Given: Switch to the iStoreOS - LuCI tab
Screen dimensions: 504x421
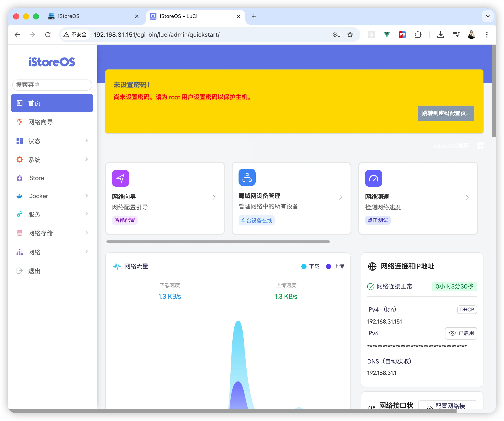Looking at the screenshot, I should click(x=195, y=16).
